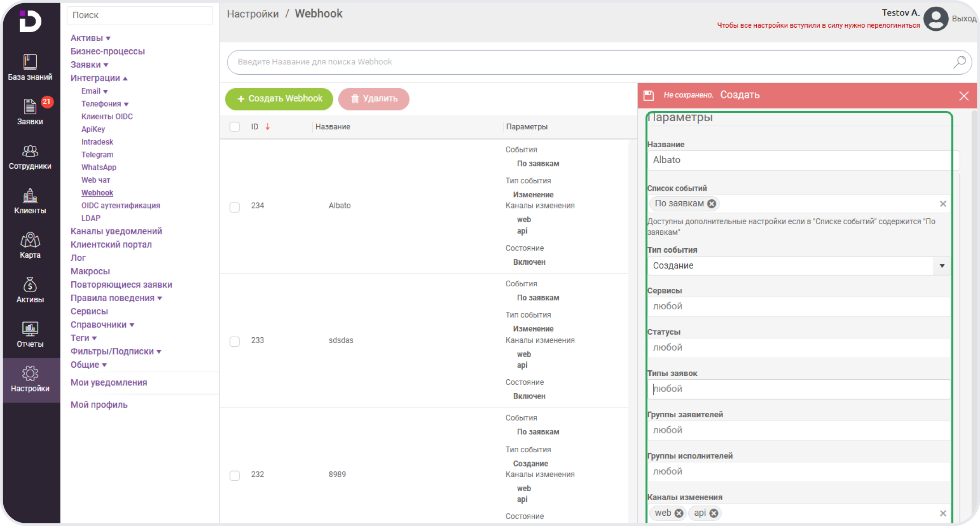This screenshot has height=526, width=980.
Task: Click the Создать Webhook button
Action: coord(279,99)
